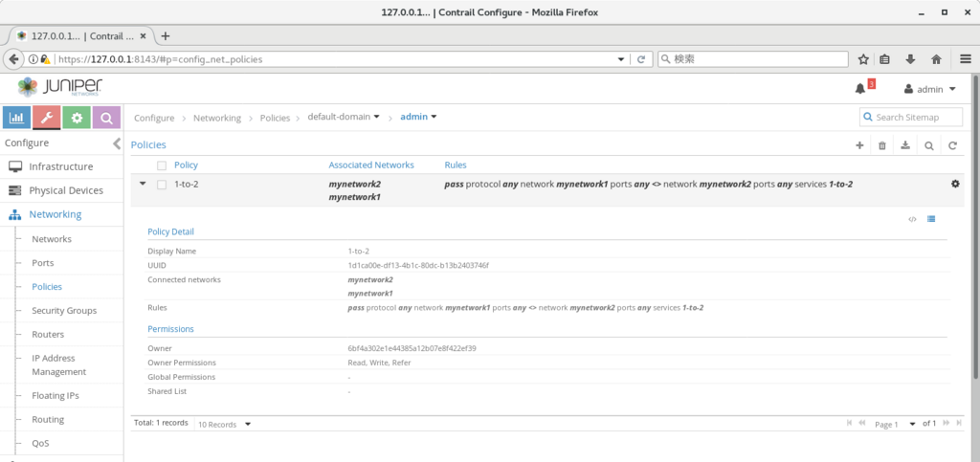Click the page vertical scrollbar
980x462 pixels.
[x=976, y=226]
